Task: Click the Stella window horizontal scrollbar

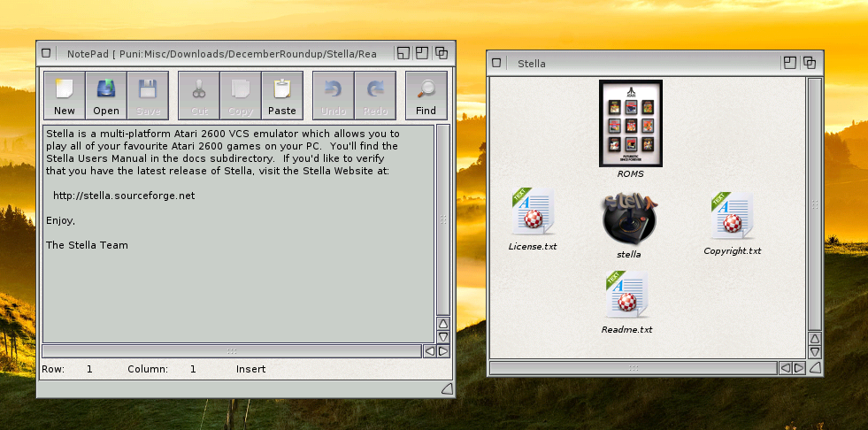Action: pyautogui.click(x=632, y=367)
